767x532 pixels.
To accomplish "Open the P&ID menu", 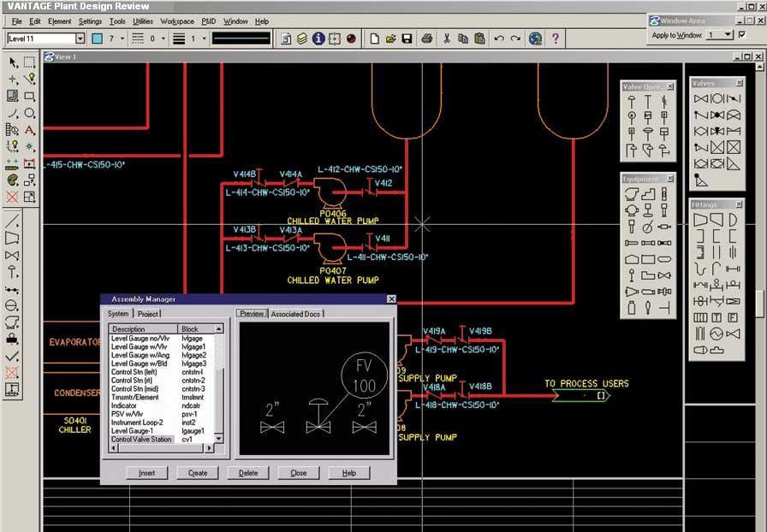I will pyautogui.click(x=207, y=21).
